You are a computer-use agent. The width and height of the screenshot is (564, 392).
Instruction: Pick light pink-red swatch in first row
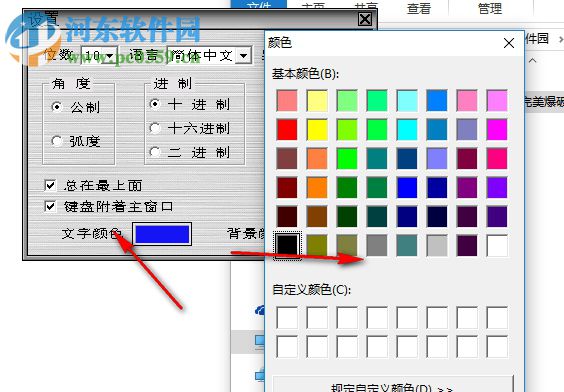coord(287,100)
